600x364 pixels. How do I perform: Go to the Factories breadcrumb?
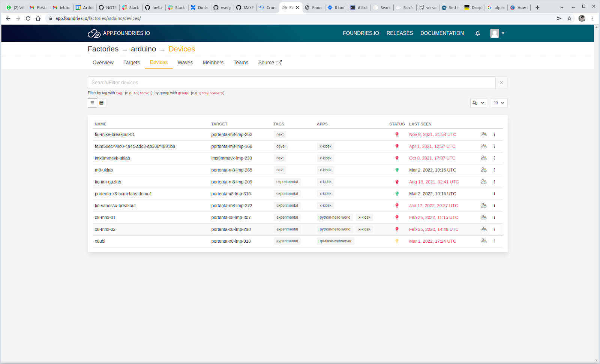coord(103,49)
